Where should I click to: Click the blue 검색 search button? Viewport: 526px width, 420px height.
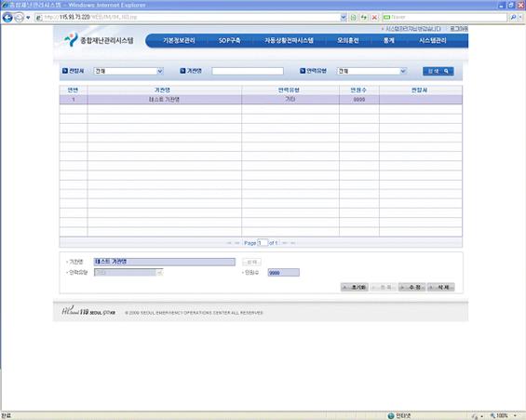click(438, 71)
